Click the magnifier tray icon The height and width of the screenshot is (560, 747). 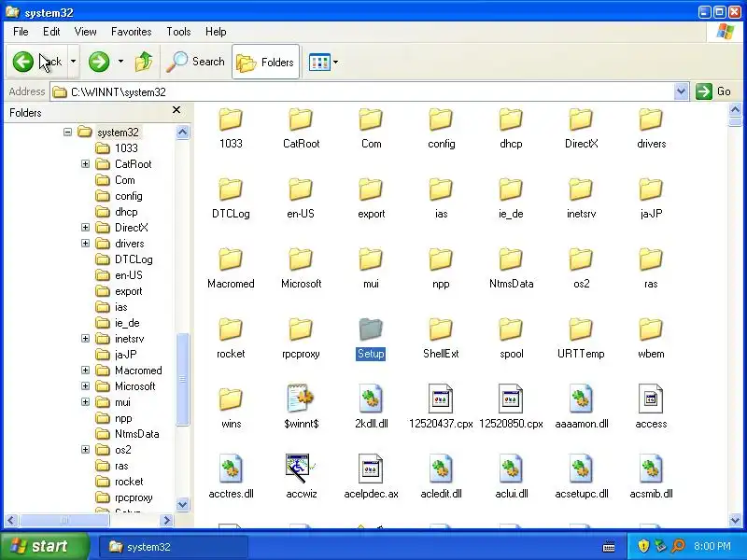coord(678,546)
